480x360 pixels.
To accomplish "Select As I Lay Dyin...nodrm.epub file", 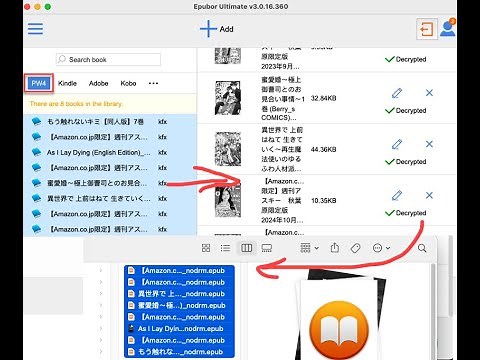I will [179, 329].
